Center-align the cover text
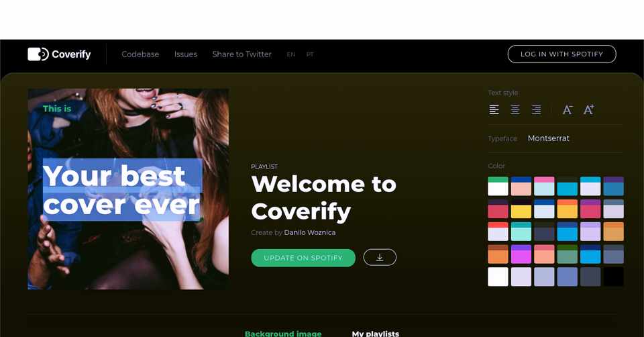The height and width of the screenshot is (337, 644). coord(515,109)
